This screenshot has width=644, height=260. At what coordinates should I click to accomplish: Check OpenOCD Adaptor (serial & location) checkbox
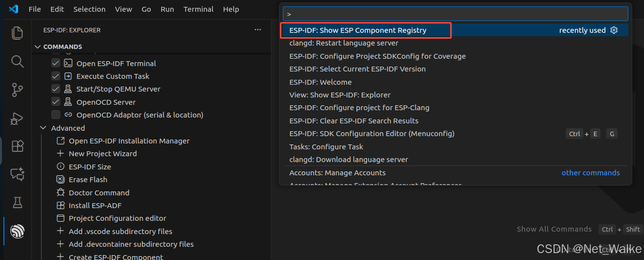56,115
